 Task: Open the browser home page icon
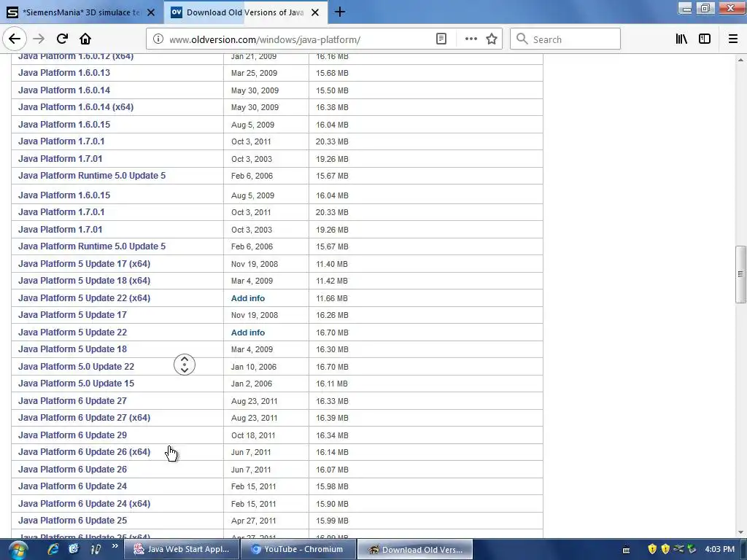[x=85, y=39]
